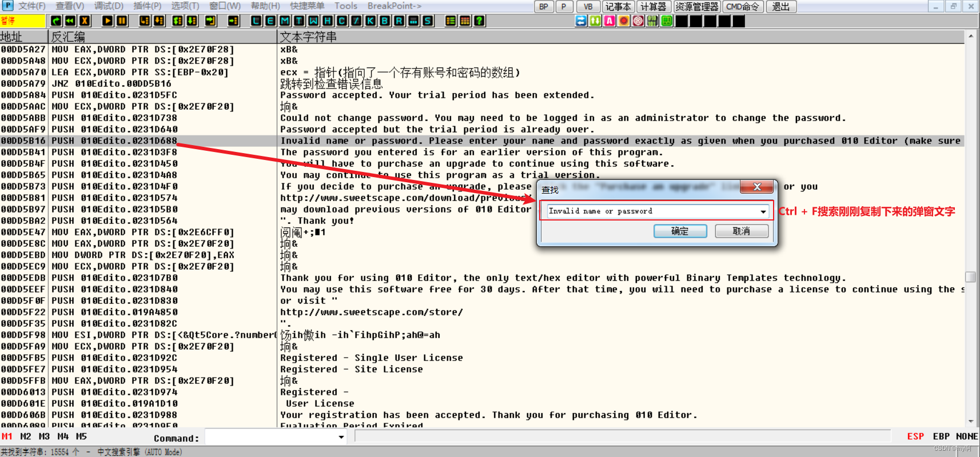Click the pink letter A icon
The image size is (980, 457).
click(x=609, y=21)
